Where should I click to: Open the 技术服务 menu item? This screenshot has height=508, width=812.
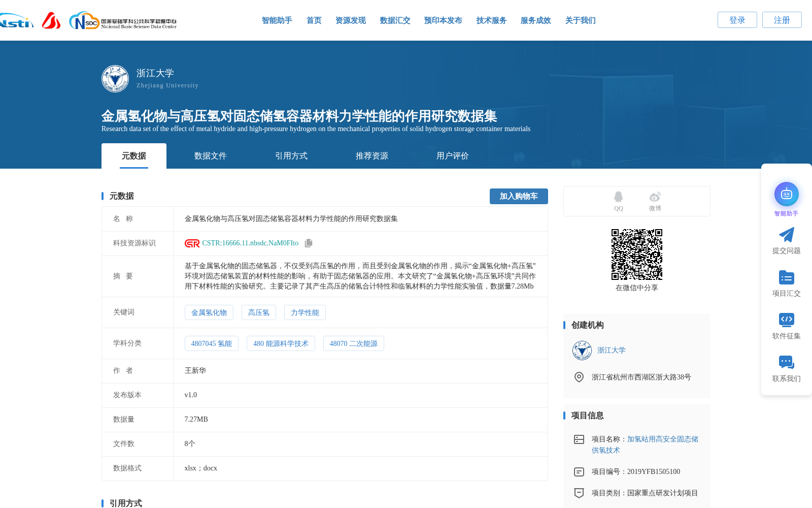click(492, 20)
